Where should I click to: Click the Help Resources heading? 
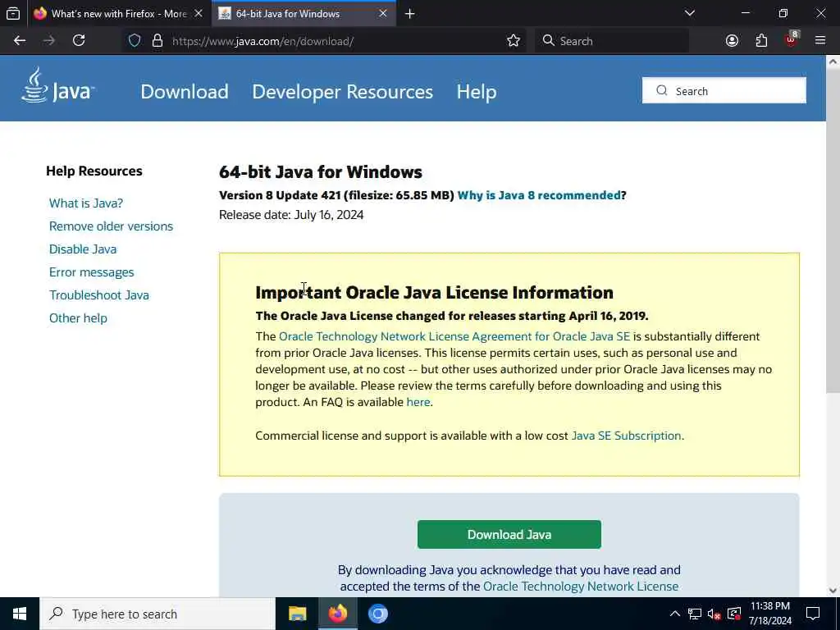[x=94, y=171]
